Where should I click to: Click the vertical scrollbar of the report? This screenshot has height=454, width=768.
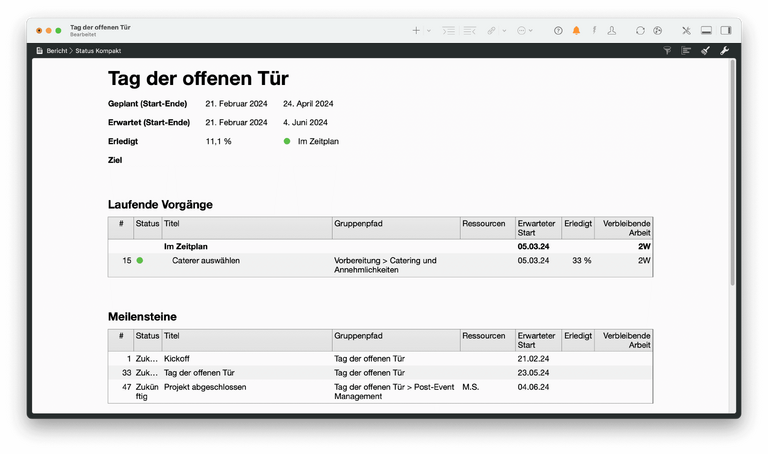click(735, 170)
